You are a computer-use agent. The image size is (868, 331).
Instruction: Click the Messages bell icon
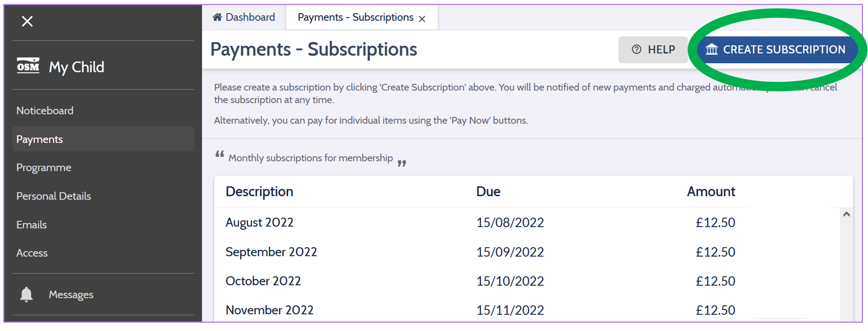click(26, 294)
